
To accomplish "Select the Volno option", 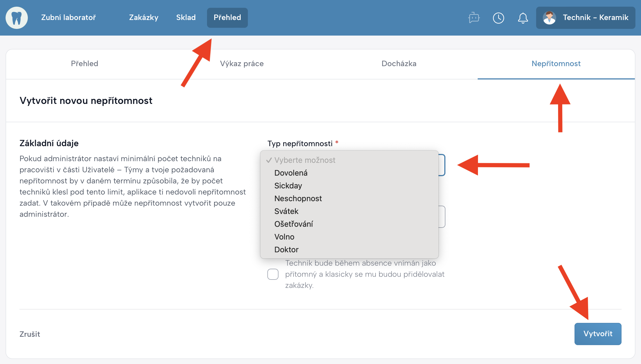I will tap(284, 237).
